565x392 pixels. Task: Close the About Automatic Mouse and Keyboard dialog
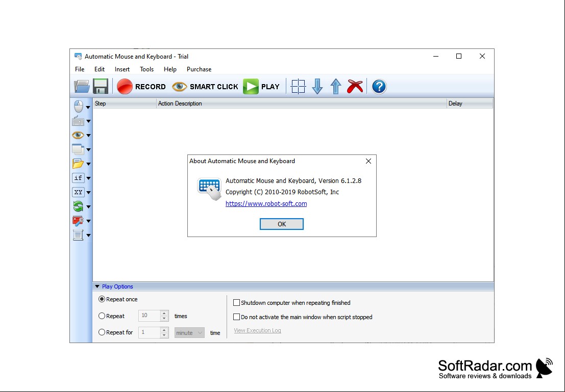(369, 161)
